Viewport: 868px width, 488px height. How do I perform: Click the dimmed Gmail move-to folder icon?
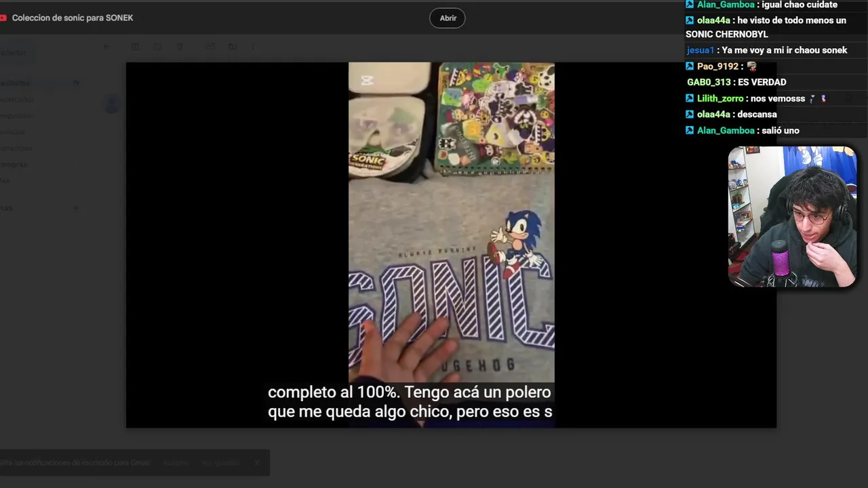point(233,47)
